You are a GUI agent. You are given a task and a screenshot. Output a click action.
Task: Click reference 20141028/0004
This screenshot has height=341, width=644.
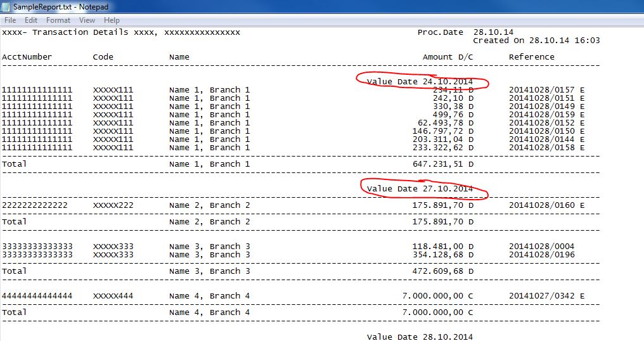click(542, 247)
